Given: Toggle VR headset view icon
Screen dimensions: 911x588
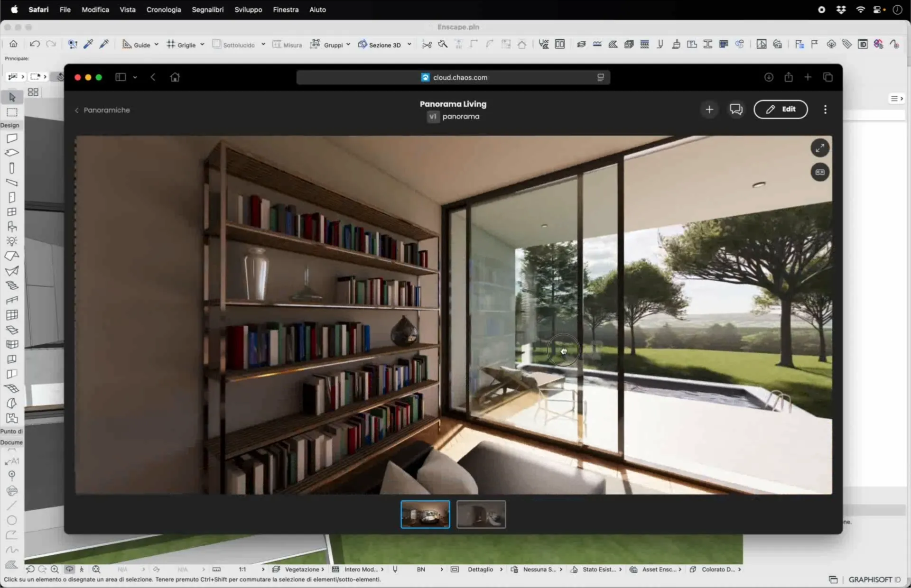Looking at the screenshot, I should pyautogui.click(x=819, y=172).
